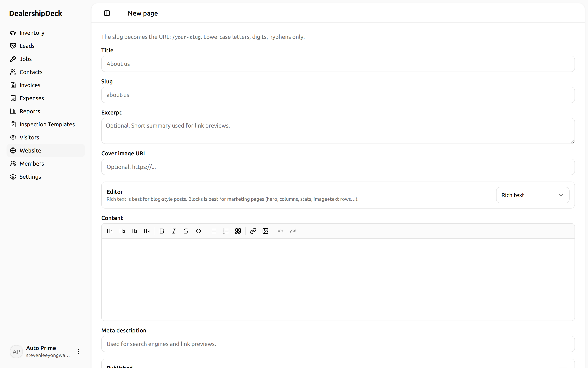
Task: Insert a numbered list
Action: [226, 231]
